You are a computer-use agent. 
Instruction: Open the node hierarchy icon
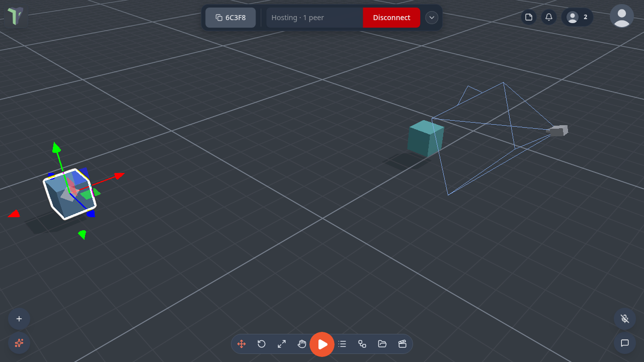(362, 344)
